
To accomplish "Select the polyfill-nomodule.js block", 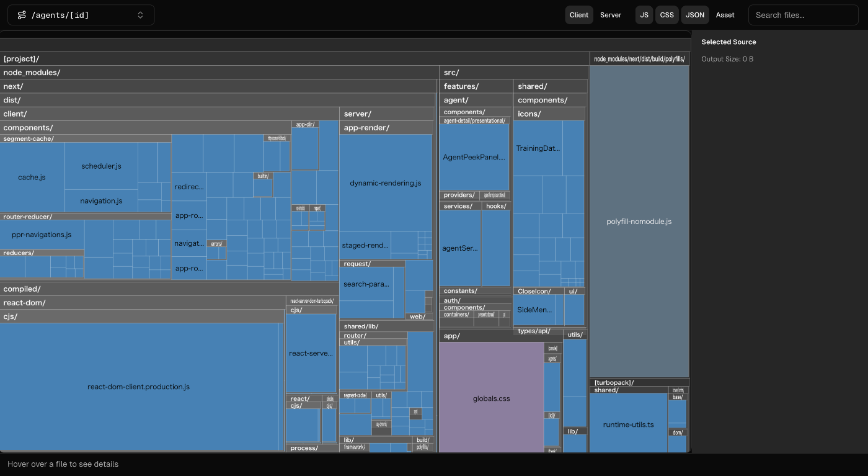I will [639, 222].
